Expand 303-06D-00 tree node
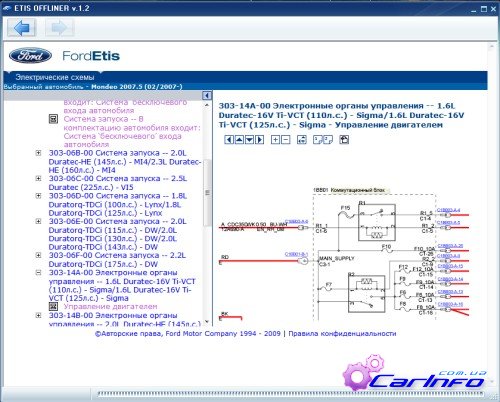The height and width of the screenshot is (402, 500). click(x=38, y=196)
